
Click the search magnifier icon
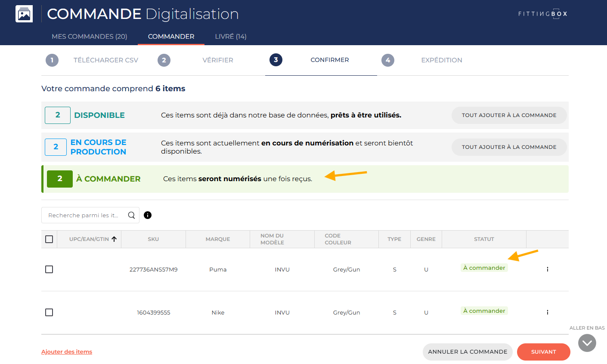tap(131, 215)
